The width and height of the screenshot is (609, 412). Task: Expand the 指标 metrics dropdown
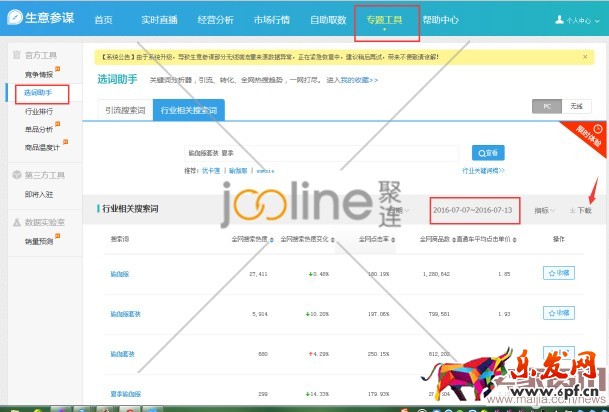(x=544, y=210)
